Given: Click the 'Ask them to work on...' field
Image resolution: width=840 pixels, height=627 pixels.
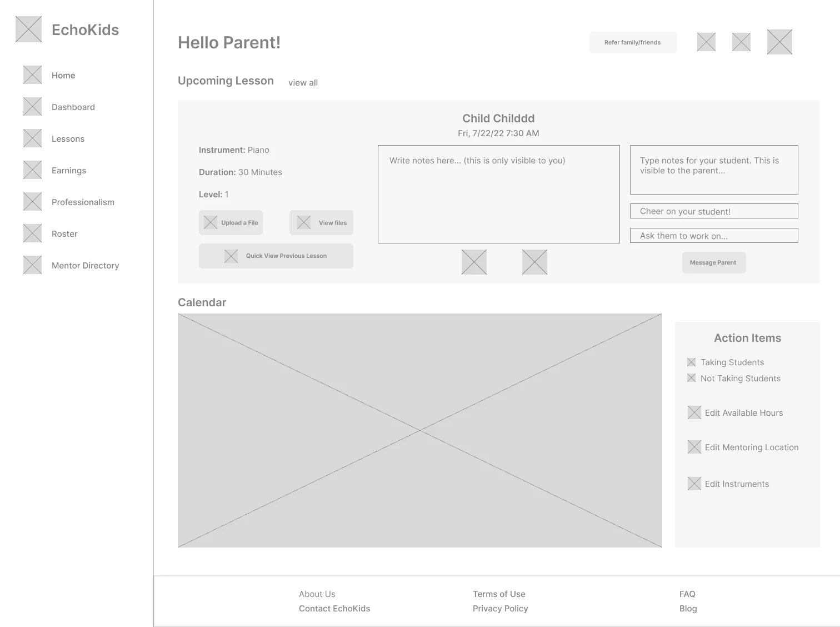Looking at the screenshot, I should tap(714, 236).
